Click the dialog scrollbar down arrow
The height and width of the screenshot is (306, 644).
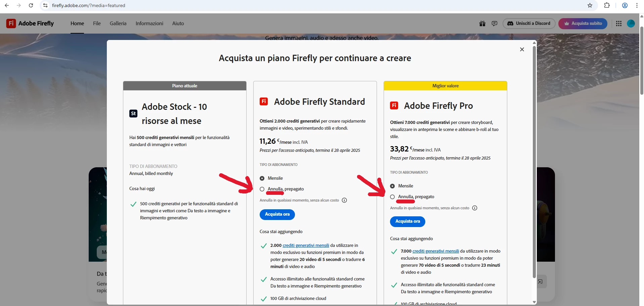coord(534,302)
